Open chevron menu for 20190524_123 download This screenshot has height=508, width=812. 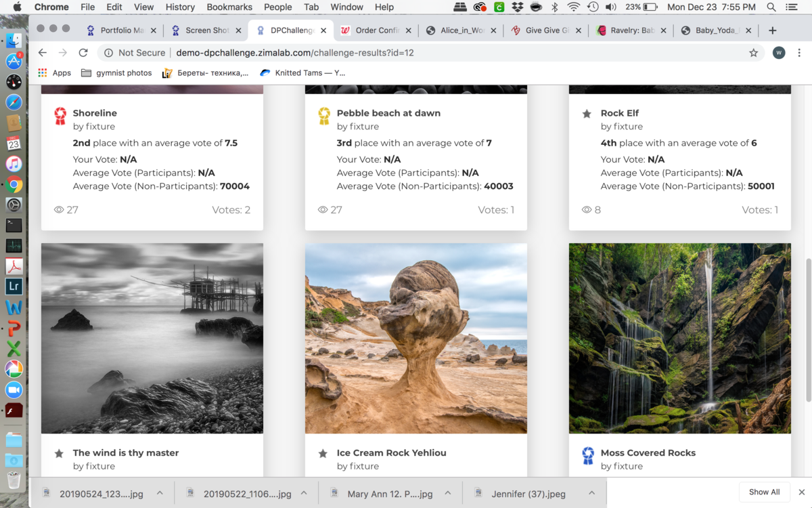point(160,493)
